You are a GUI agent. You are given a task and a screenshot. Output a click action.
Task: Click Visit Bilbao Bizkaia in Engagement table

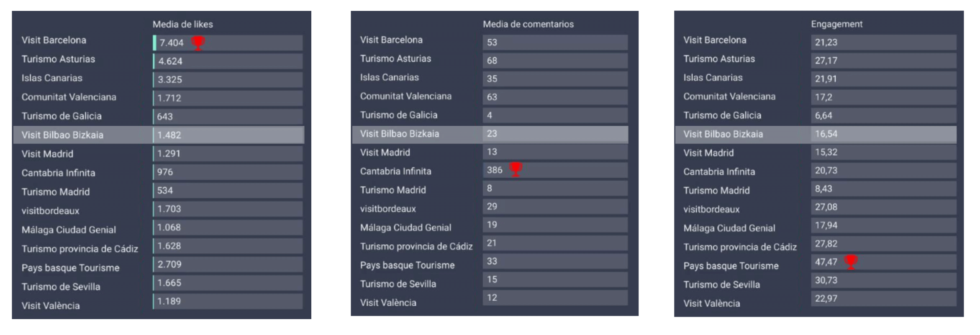coord(723,134)
